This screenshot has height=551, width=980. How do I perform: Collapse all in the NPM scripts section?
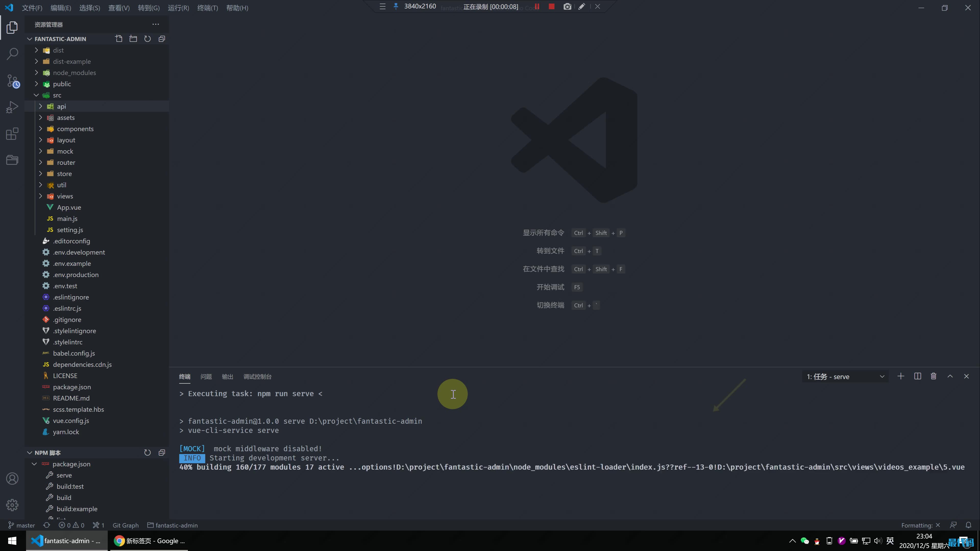pyautogui.click(x=162, y=453)
